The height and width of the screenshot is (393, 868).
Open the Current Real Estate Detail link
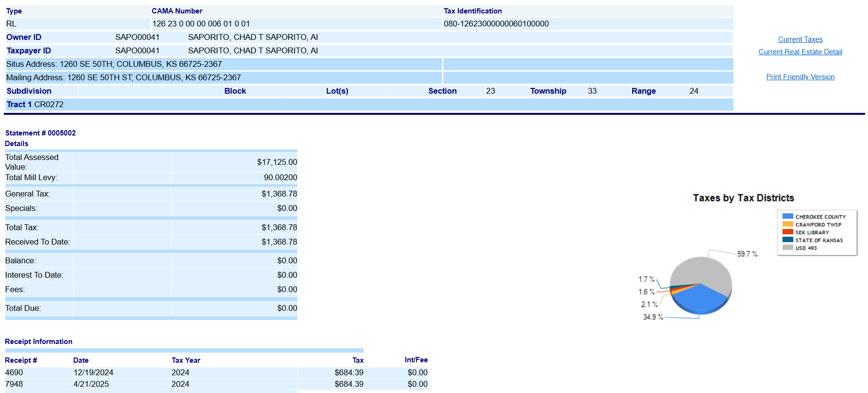800,52
